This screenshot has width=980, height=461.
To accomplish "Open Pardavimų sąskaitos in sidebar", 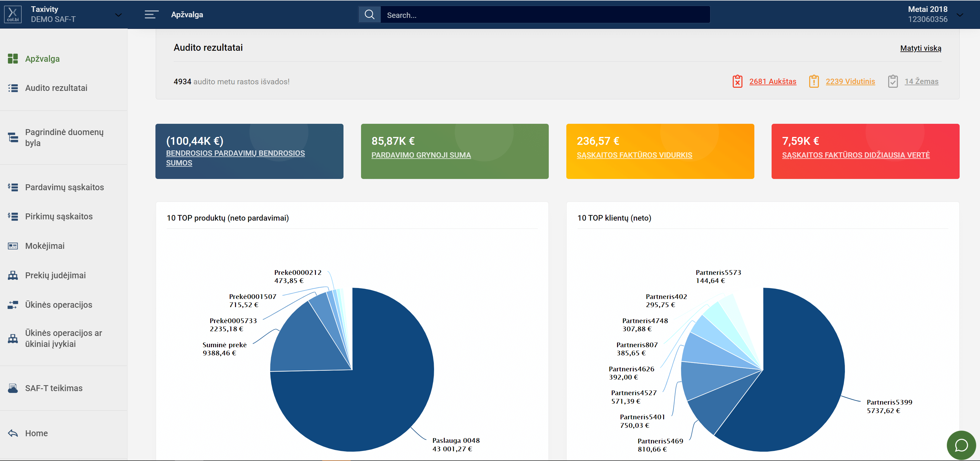I will coord(64,187).
